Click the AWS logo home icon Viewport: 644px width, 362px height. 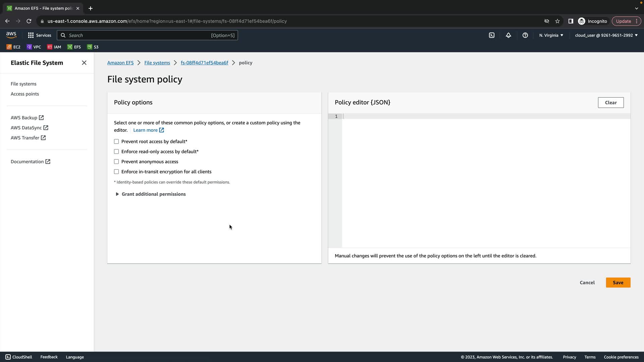(11, 35)
